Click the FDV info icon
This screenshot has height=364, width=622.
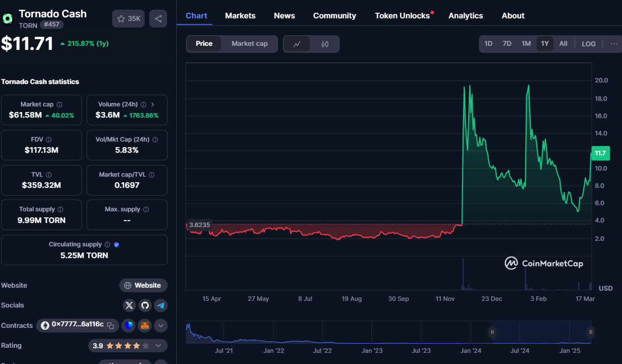coord(48,139)
